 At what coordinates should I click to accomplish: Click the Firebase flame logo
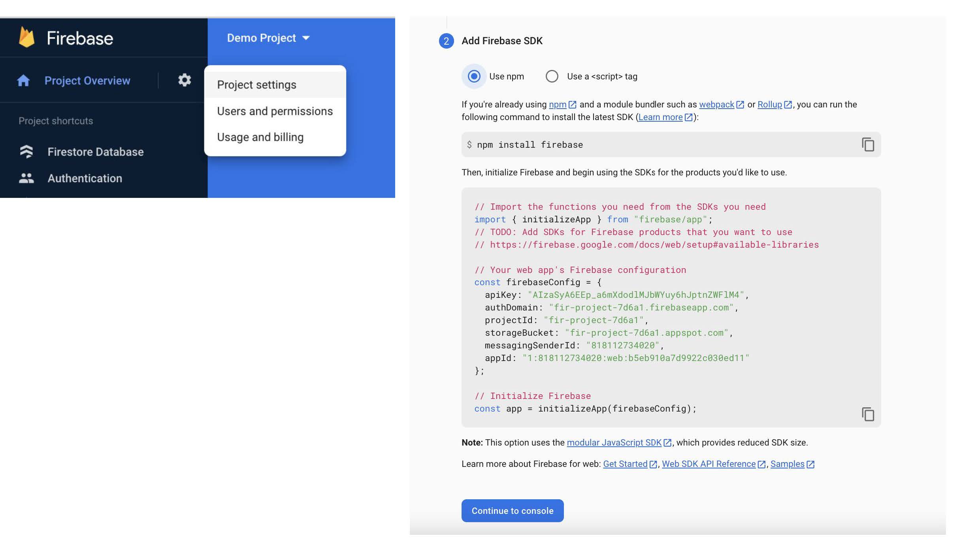click(26, 38)
